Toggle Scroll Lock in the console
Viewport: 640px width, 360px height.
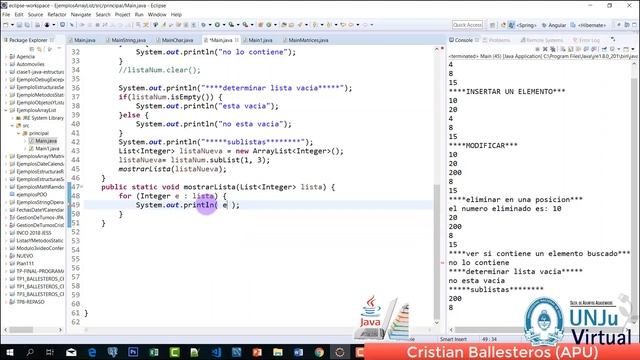click(x=571, y=49)
